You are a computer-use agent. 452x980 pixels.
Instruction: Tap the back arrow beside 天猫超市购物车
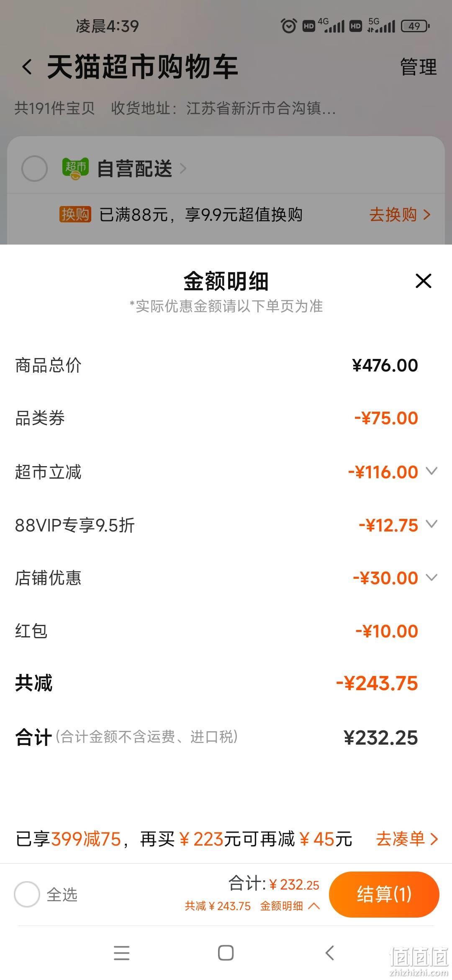pyautogui.click(x=27, y=67)
